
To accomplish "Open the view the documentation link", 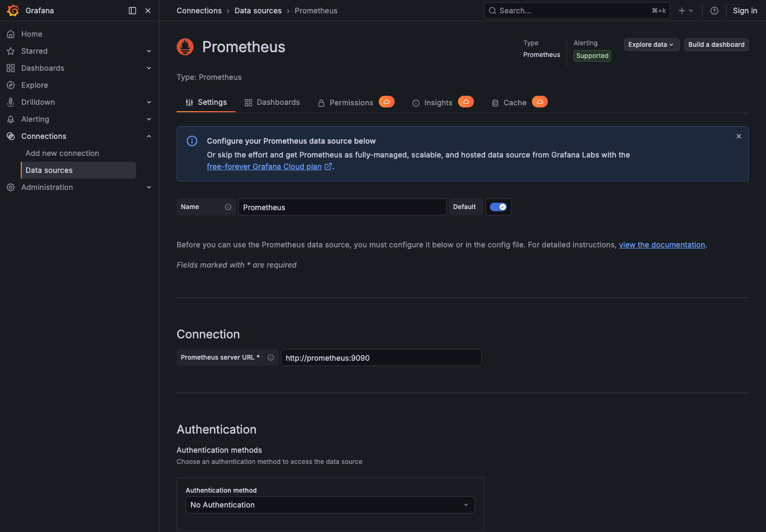I will (x=662, y=245).
